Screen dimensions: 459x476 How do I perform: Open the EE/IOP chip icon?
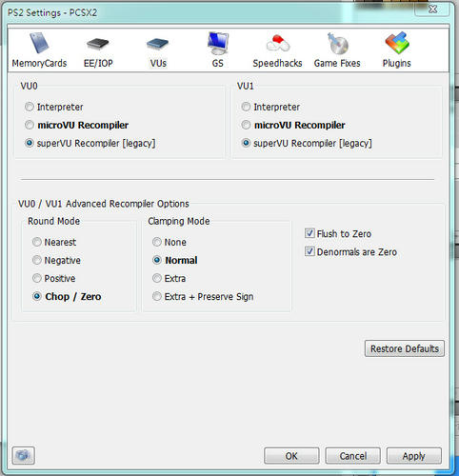(98, 44)
